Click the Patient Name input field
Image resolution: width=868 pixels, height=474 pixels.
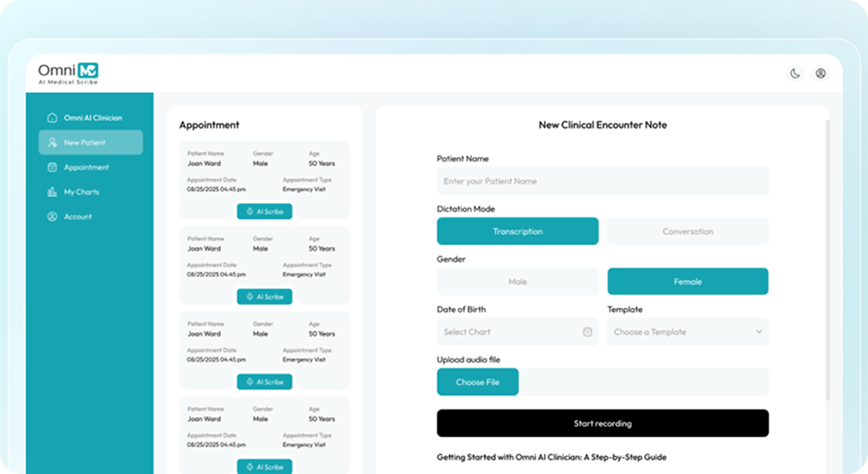pos(602,181)
